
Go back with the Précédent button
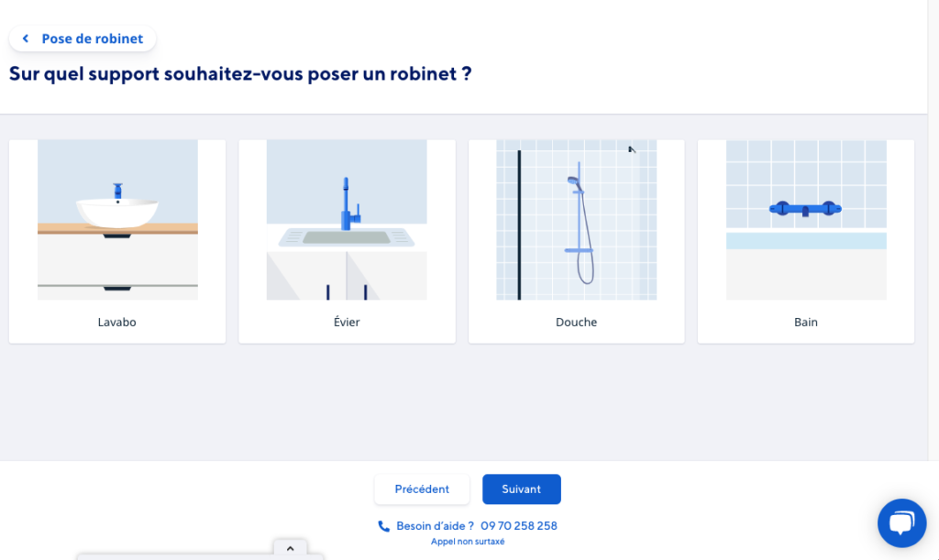coord(422,489)
